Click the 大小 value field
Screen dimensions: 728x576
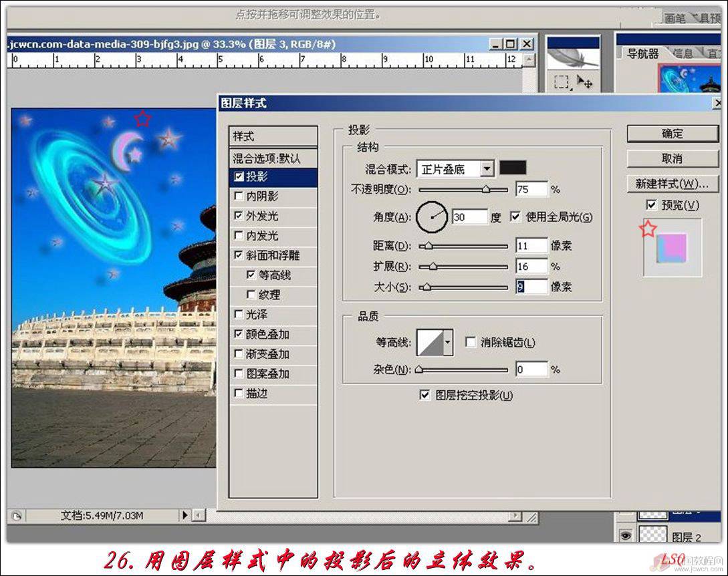531,287
